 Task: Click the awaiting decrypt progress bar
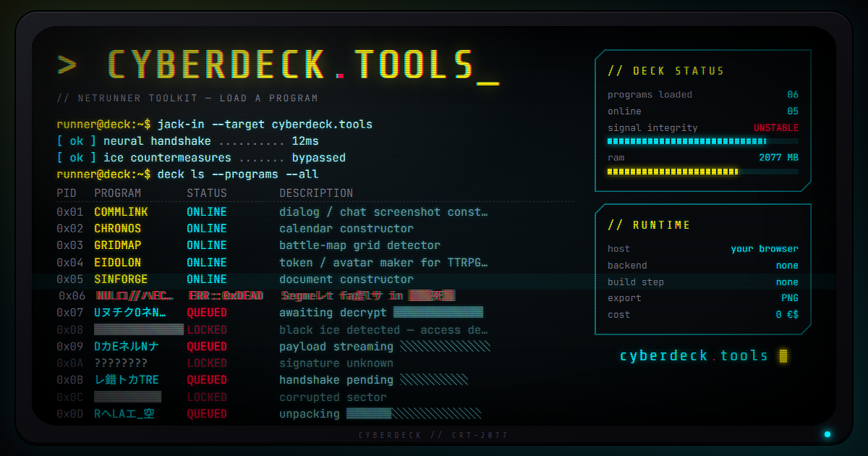(438, 313)
